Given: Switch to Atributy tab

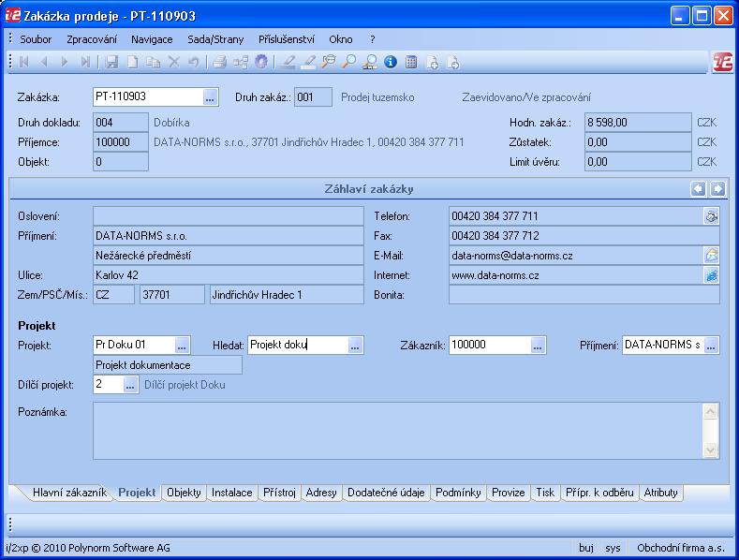Looking at the screenshot, I should [660, 493].
